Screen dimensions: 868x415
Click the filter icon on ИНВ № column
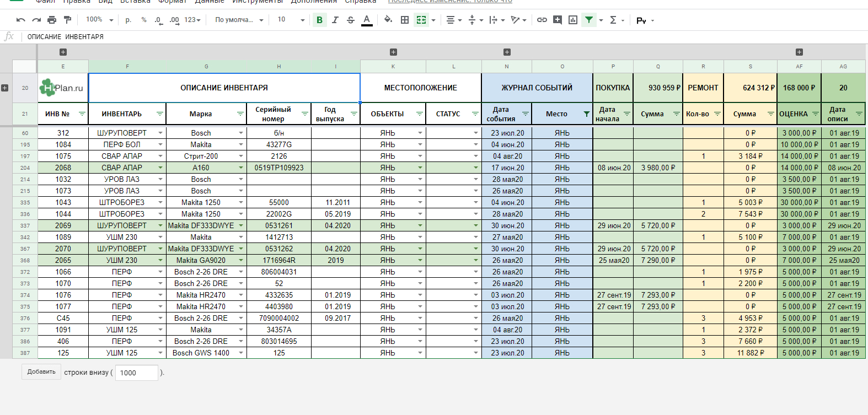click(x=82, y=114)
